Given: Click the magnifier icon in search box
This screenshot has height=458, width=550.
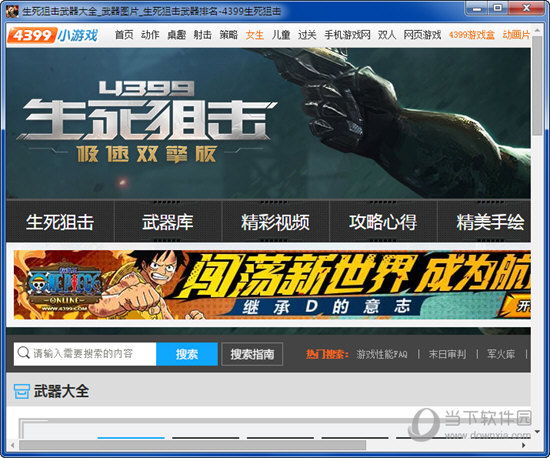Looking at the screenshot, I should (23, 353).
